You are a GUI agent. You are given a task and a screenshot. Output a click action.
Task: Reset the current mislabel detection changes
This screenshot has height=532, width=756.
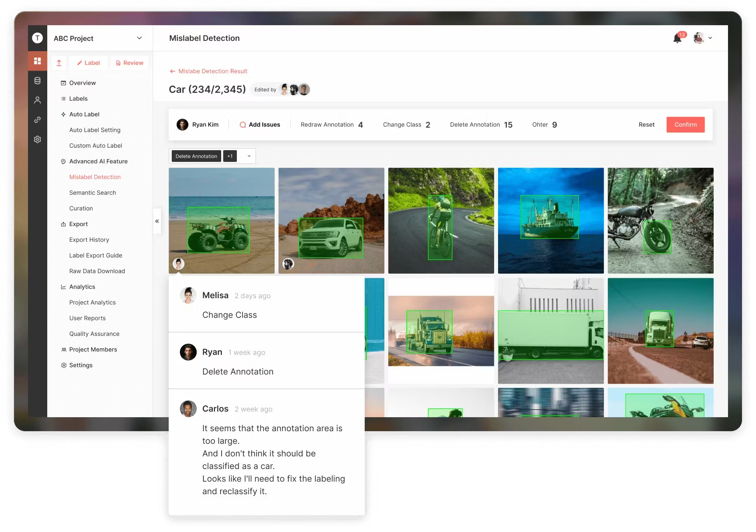(x=646, y=124)
